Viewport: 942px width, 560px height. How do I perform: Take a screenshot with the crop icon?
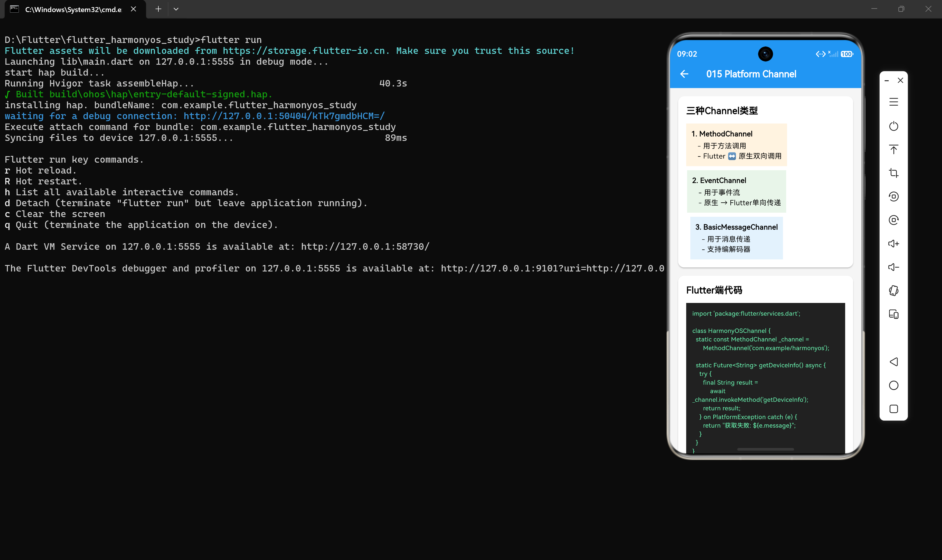(x=893, y=173)
